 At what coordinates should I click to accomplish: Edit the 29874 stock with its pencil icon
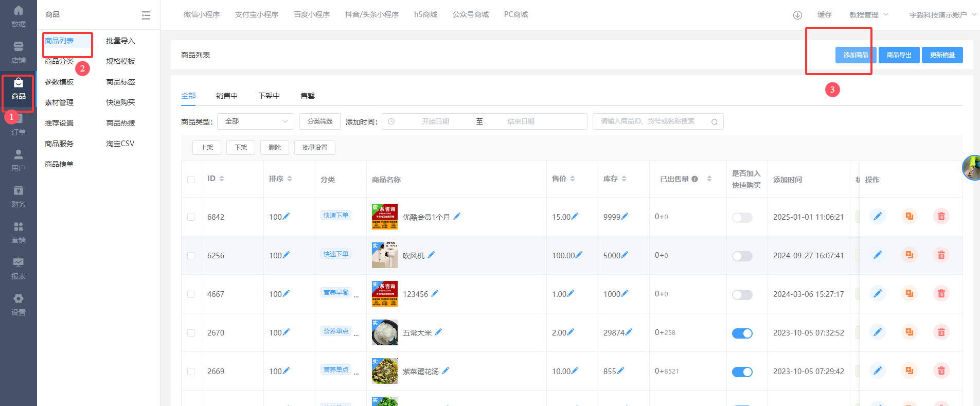pos(629,332)
